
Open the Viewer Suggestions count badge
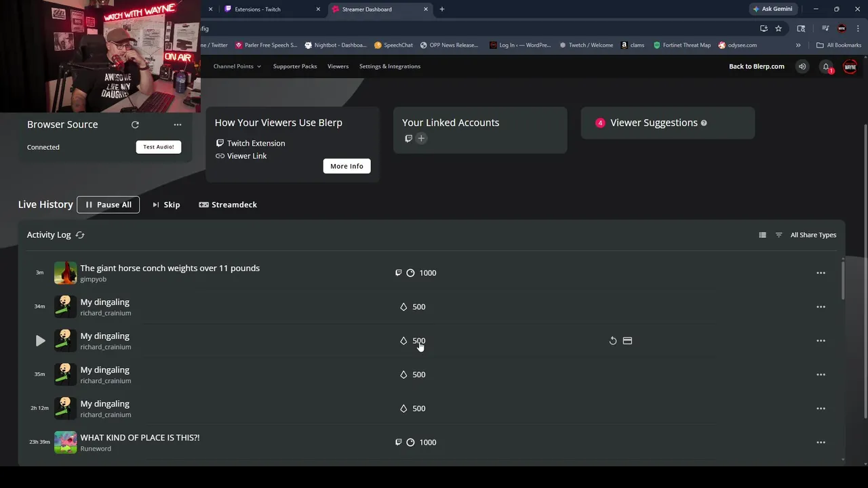[600, 123]
